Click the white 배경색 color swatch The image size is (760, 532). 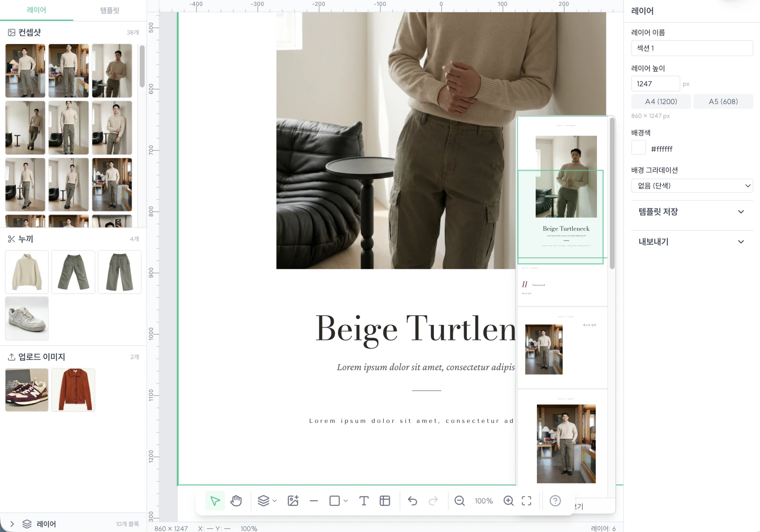639,148
